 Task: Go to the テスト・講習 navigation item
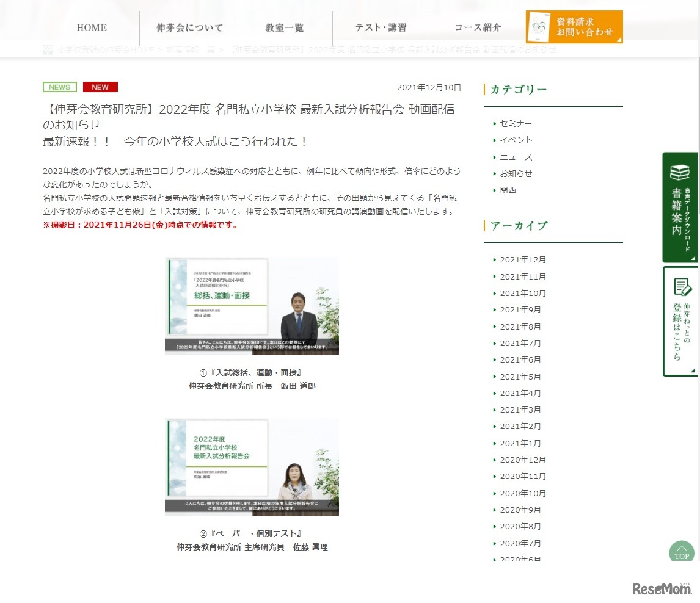tap(381, 28)
